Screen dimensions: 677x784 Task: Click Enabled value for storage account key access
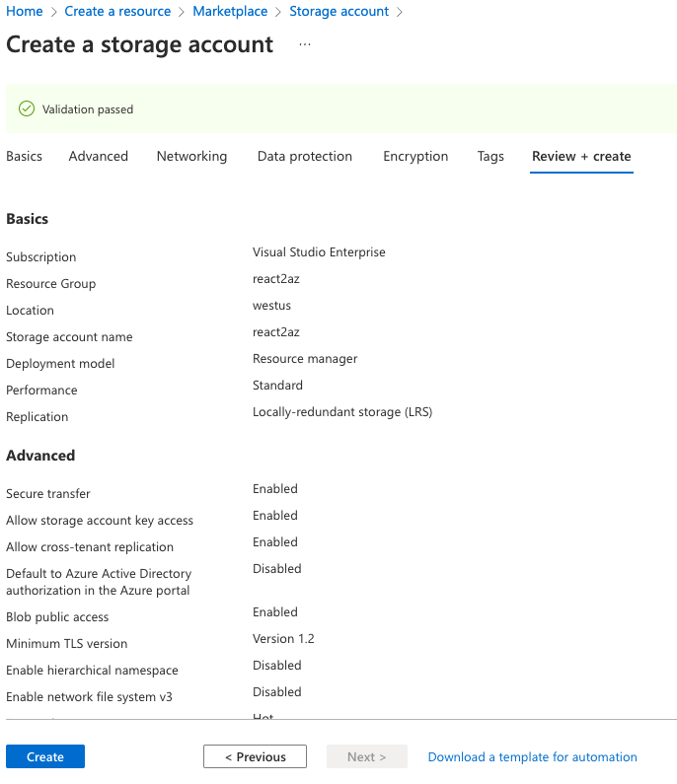274,515
